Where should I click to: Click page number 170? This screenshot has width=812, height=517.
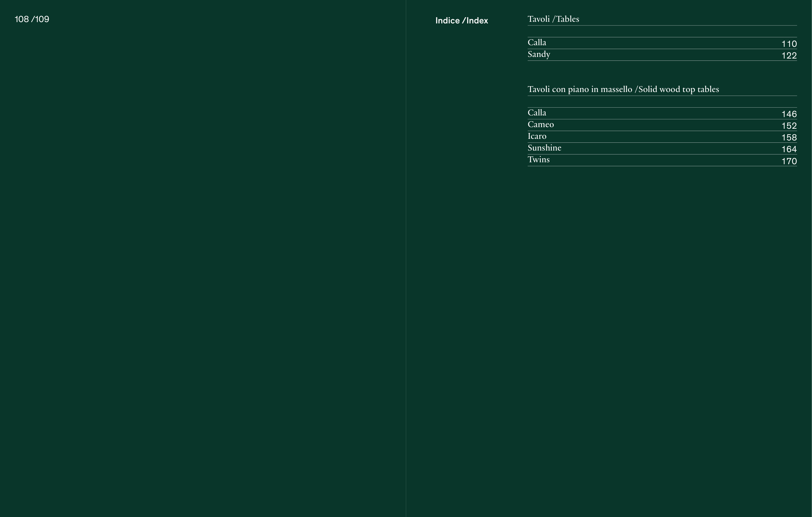click(x=789, y=161)
